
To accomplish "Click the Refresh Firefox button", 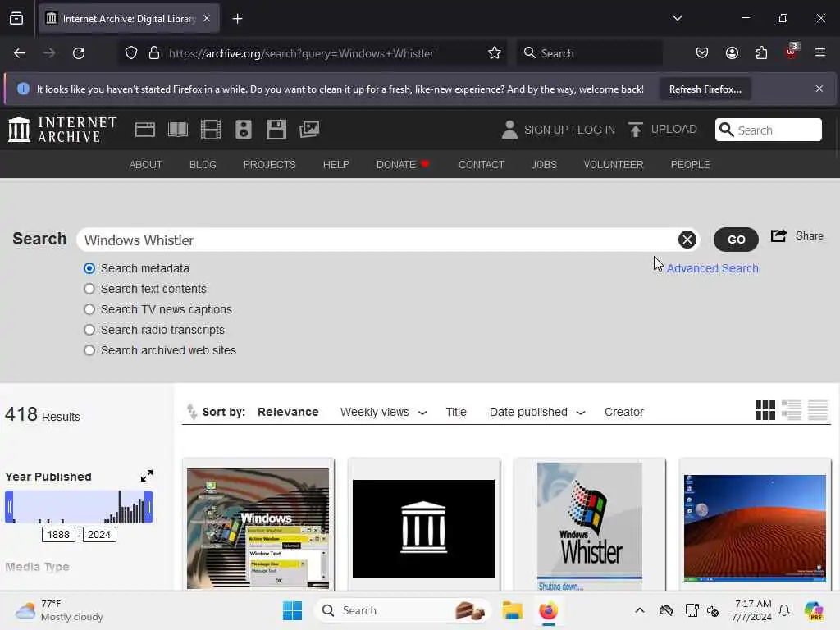I will click(x=705, y=89).
